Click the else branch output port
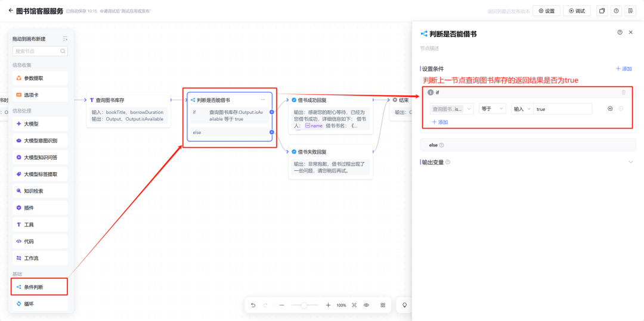This screenshot has width=644, height=321. pyautogui.click(x=271, y=132)
